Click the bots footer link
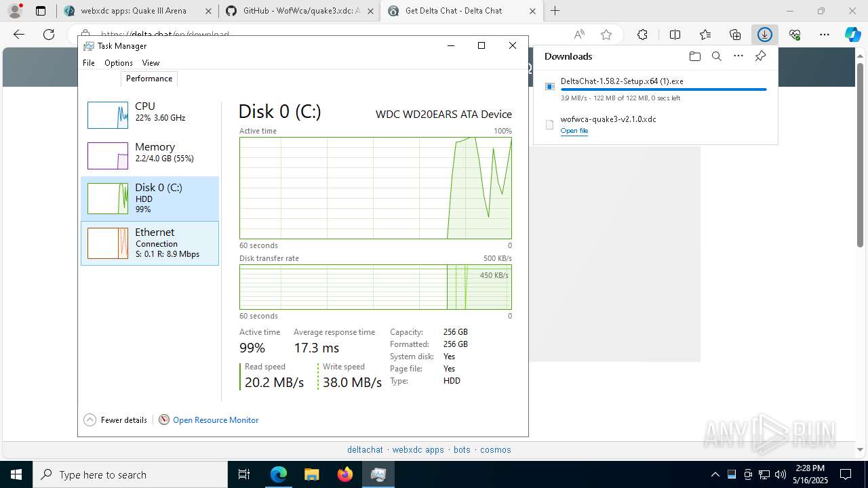 pyautogui.click(x=462, y=449)
